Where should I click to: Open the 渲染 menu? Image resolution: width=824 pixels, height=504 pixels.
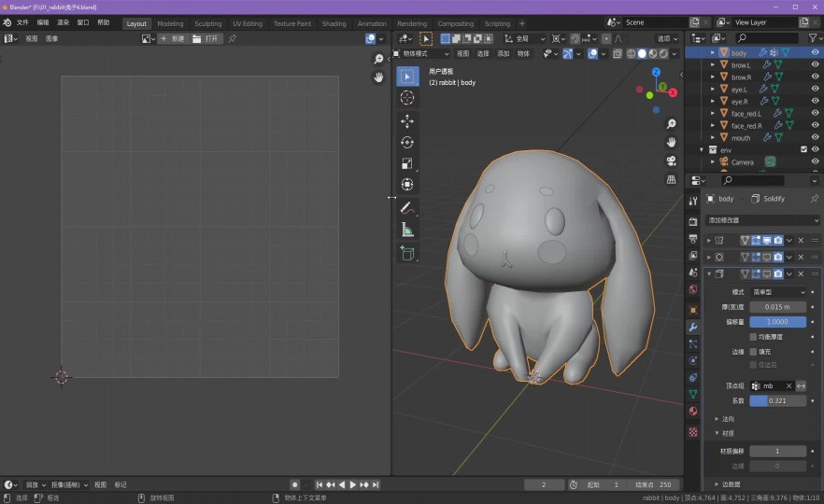[x=64, y=22]
